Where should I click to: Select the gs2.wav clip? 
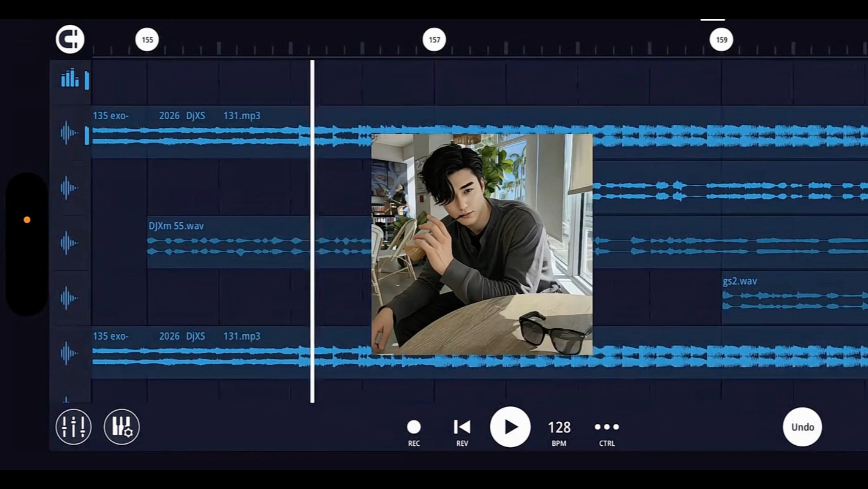click(795, 297)
